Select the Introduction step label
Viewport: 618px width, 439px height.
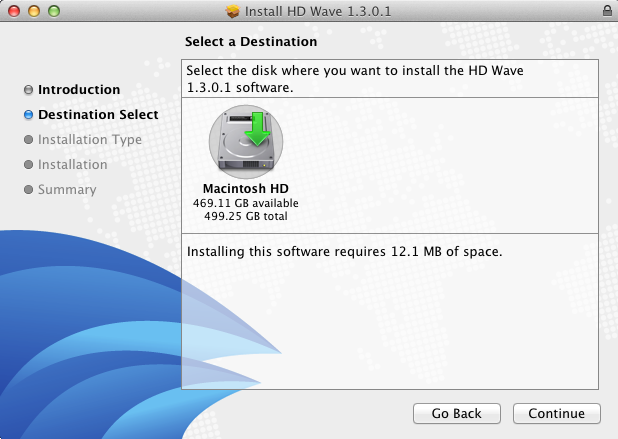click(79, 89)
